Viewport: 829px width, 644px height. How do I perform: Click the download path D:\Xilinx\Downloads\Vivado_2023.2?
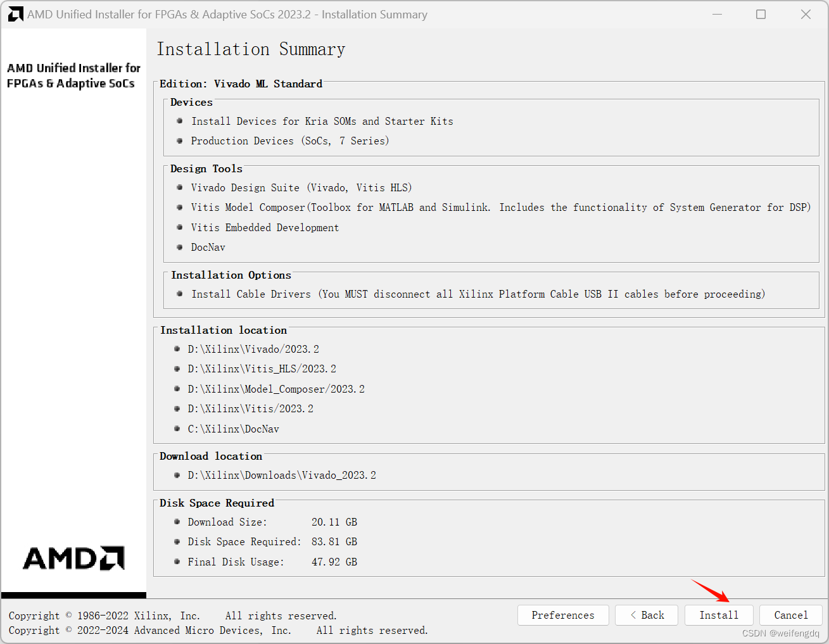282,475
